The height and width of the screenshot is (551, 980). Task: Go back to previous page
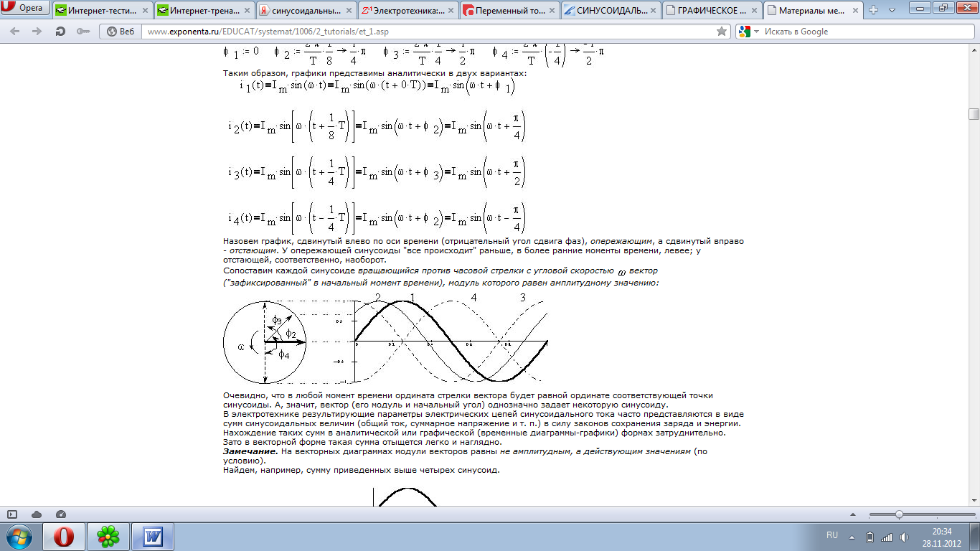click(x=16, y=32)
